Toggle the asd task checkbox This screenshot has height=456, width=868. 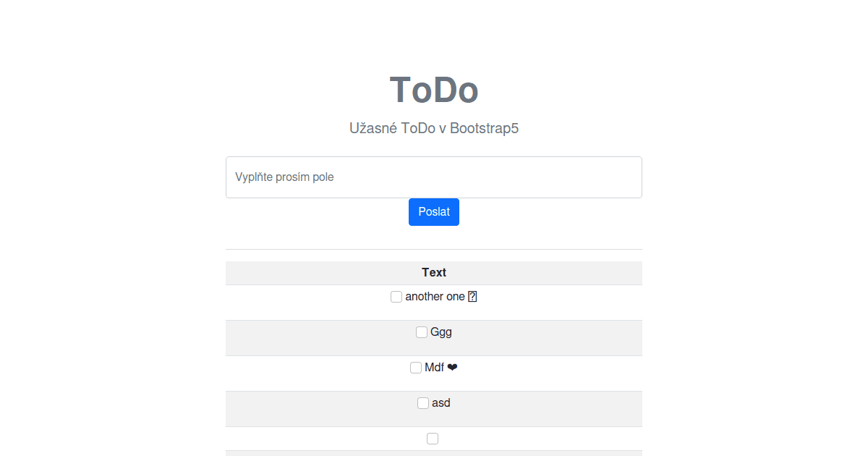(423, 403)
